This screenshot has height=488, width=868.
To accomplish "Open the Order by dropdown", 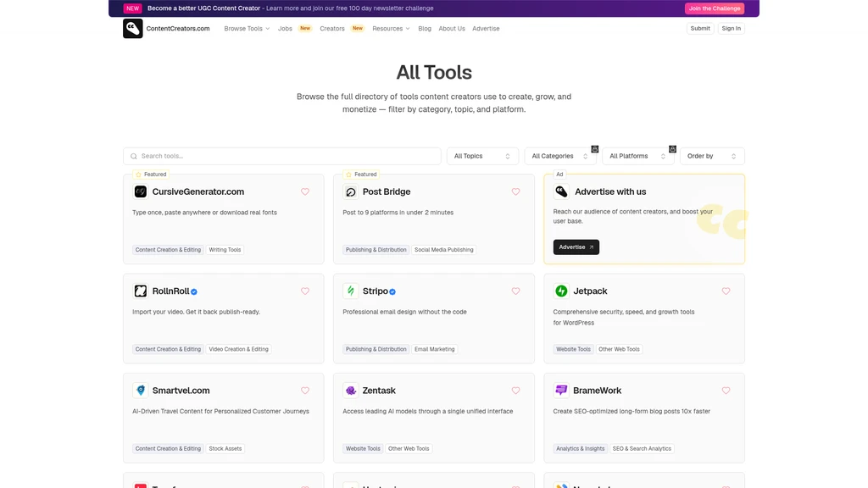I will click(712, 156).
